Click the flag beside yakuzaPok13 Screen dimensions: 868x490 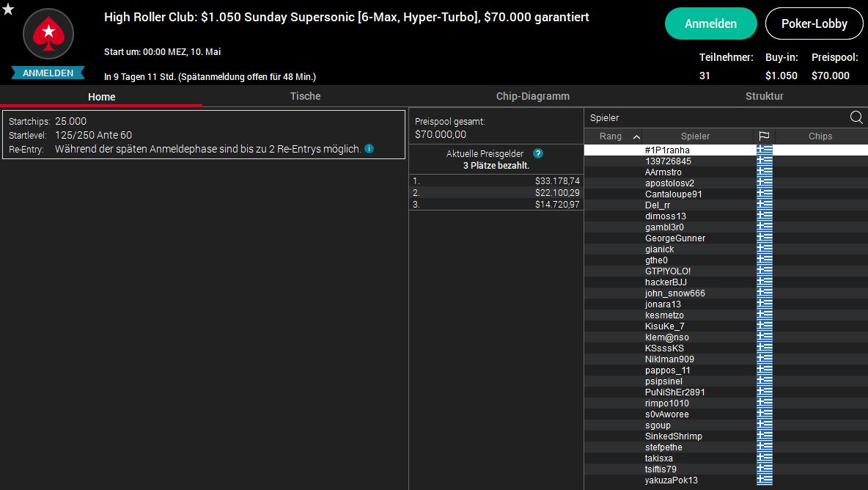coord(765,480)
